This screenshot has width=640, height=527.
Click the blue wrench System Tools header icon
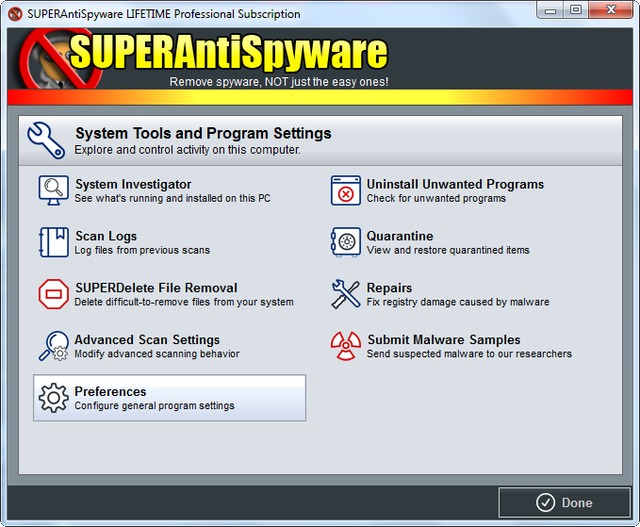46,140
